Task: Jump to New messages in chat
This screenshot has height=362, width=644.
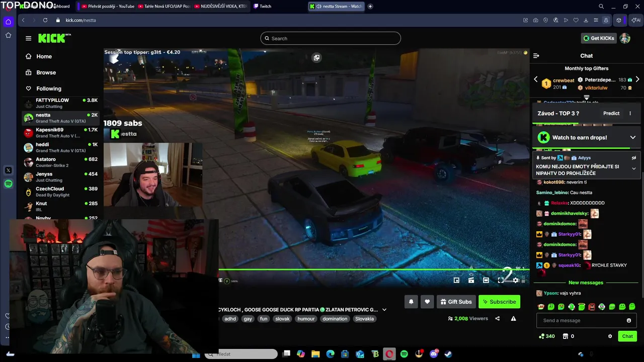Action: 586,283
